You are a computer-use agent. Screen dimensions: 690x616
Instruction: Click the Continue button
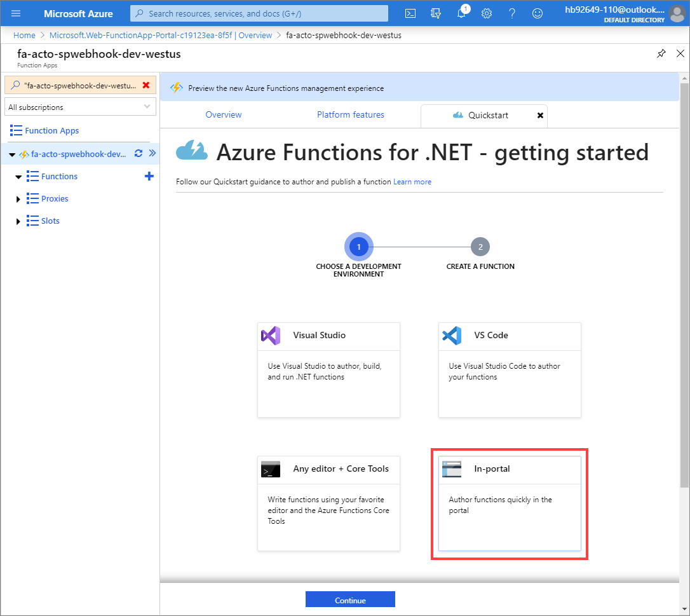pyautogui.click(x=350, y=599)
